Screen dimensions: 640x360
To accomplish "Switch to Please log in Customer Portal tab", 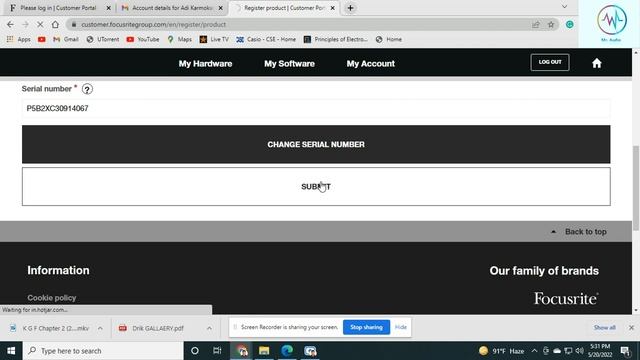I will (x=57, y=8).
